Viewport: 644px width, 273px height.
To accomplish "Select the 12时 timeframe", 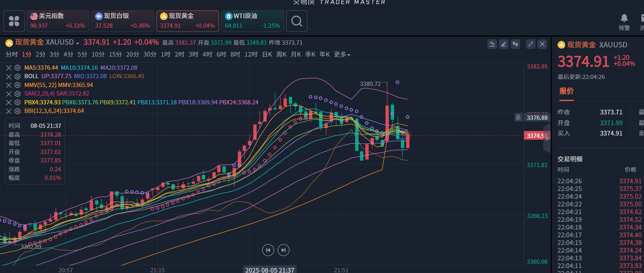I will pyautogui.click(x=251, y=55).
